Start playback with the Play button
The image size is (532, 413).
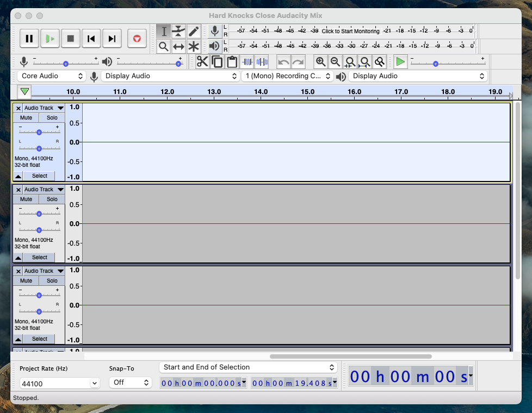tap(50, 39)
